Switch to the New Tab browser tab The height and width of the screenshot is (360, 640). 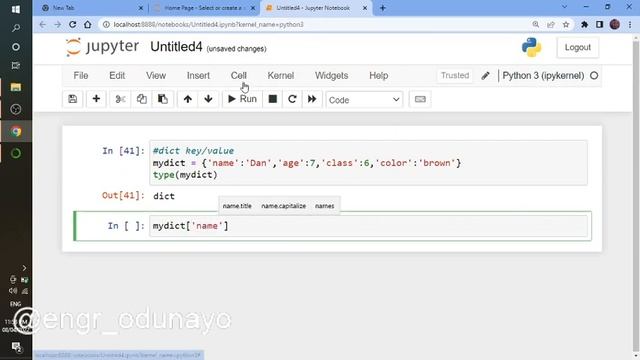pos(92,8)
